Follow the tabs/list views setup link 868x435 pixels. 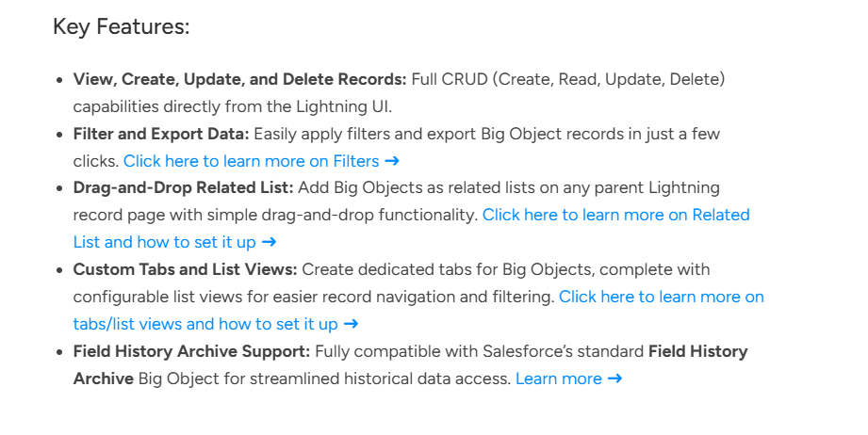(x=661, y=297)
